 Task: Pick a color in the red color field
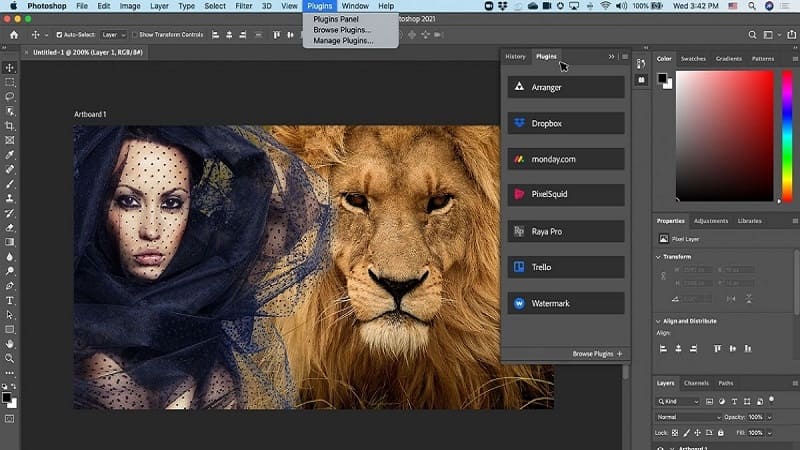pos(724,136)
